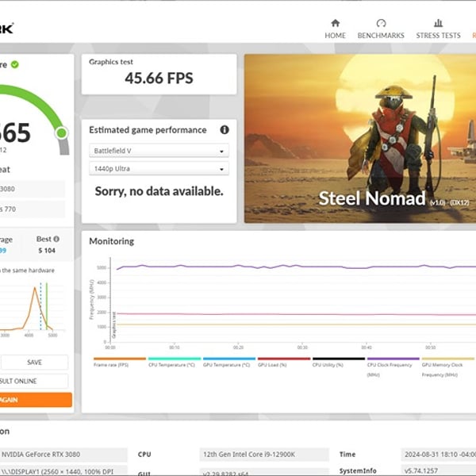Open the Estimated game performance info icon

pos(225,130)
